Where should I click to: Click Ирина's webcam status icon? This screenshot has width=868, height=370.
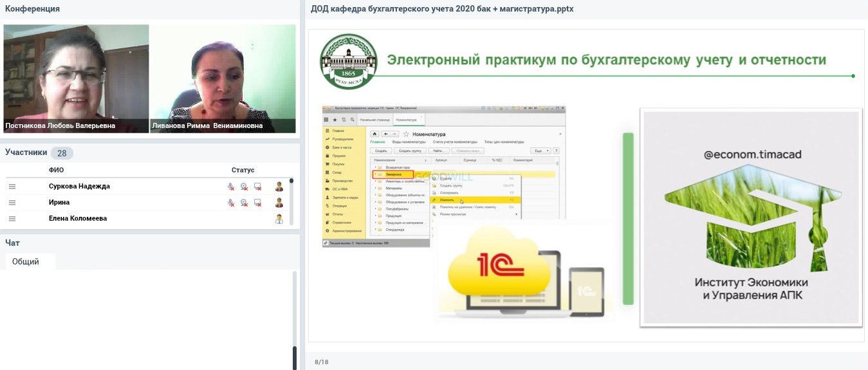245,203
